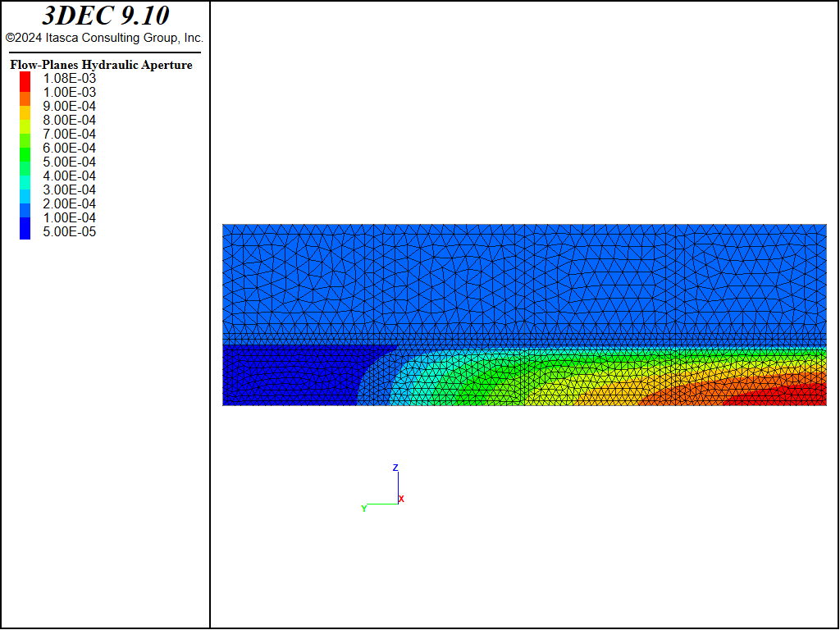840x630 pixels.
Task: Click the yellow 8.00E-04 legend swatch
Action: tap(25, 121)
